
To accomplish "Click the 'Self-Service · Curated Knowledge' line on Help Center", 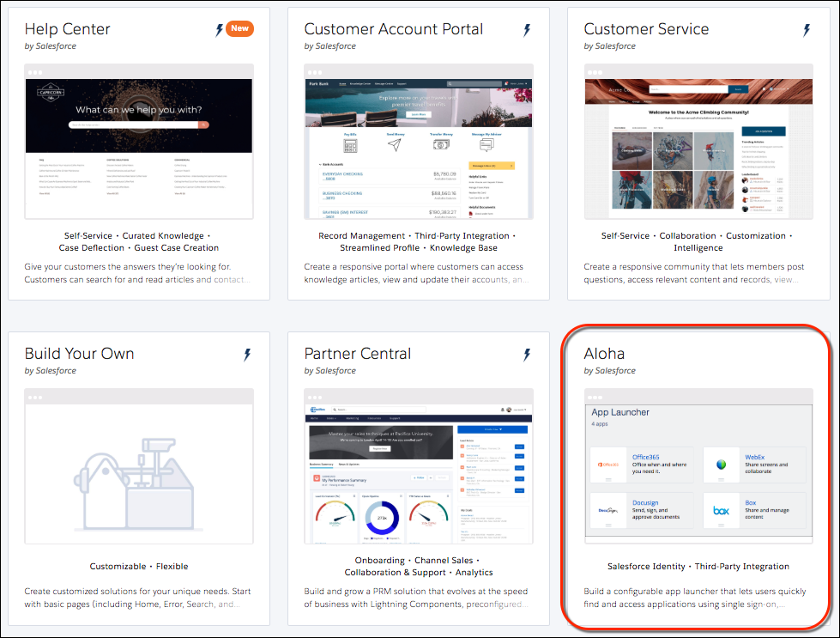I will point(138,236).
